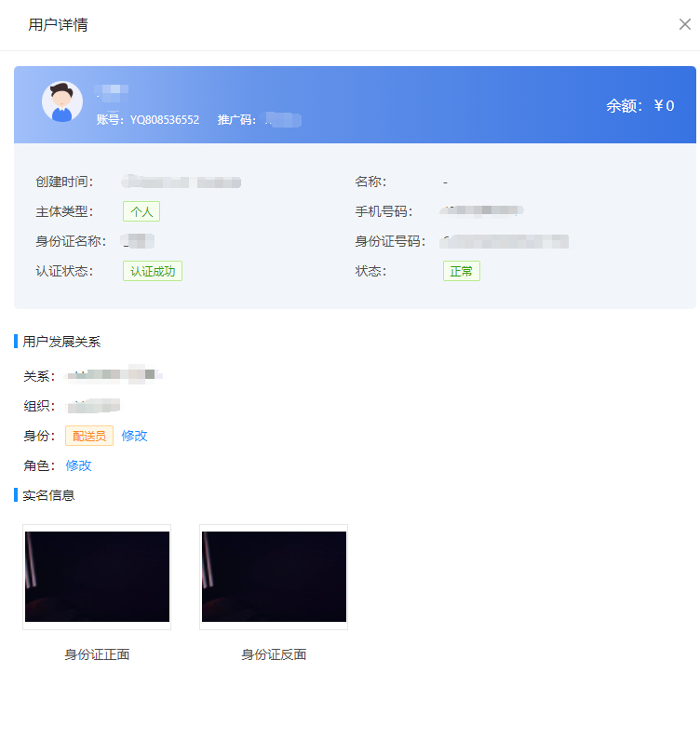The image size is (700, 741).
Task: Click the 配送员 identity tag
Action: pyautogui.click(x=89, y=436)
